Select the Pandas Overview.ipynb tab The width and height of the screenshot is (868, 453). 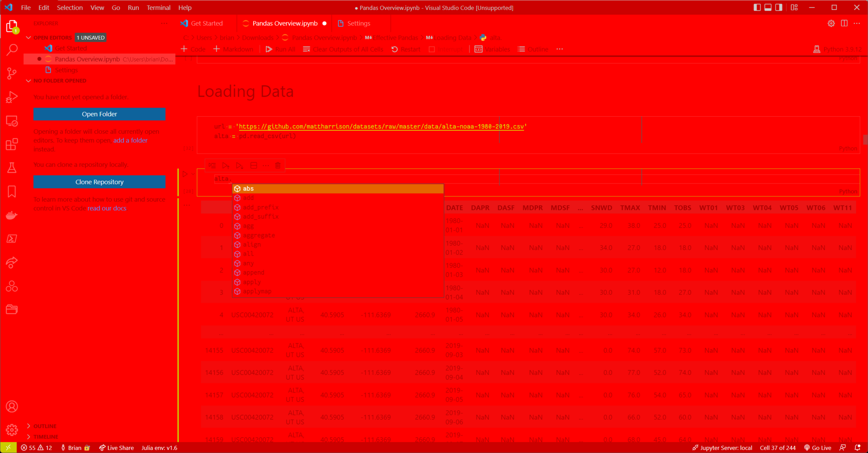pos(285,23)
